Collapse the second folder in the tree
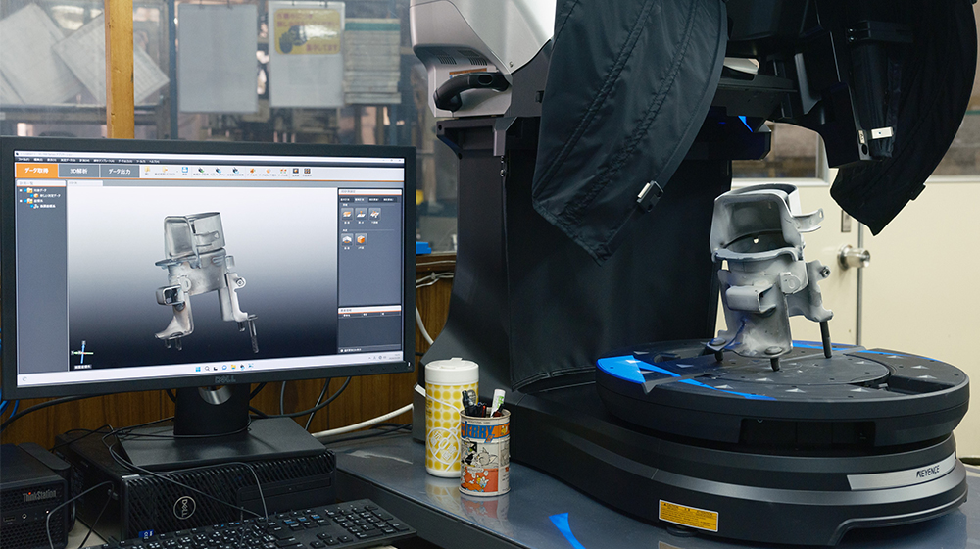Image resolution: width=980 pixels, height=549 pixels. pyautogui.click(x=21, y=202)
